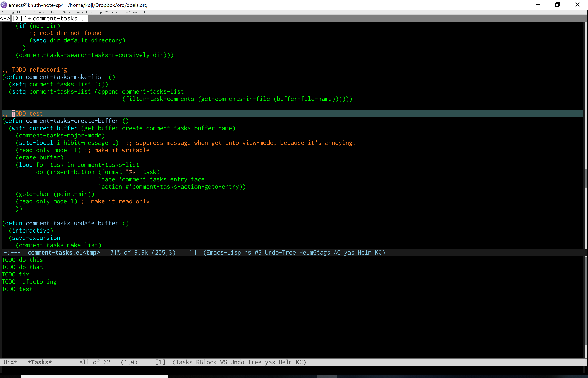Open the Buffers menu

pyautogui.click(x=52, y=12)
